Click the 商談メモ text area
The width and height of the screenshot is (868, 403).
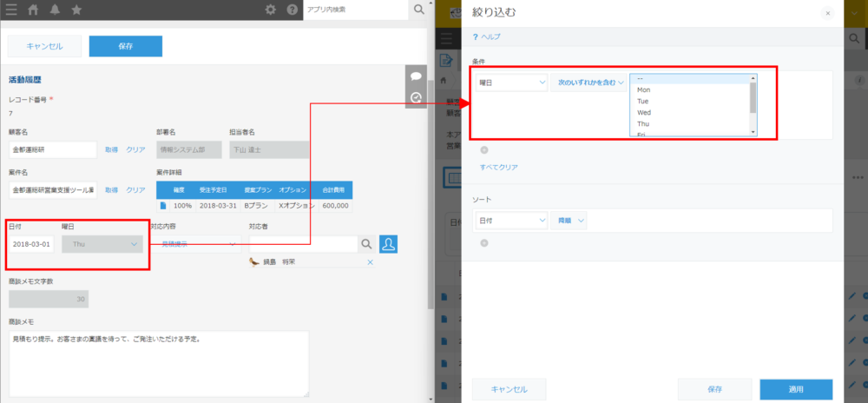[x=158, y=362]
